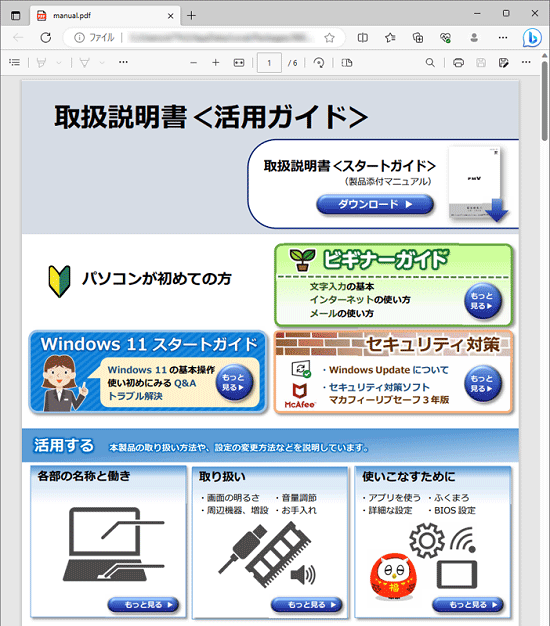Click もっと見る in Windows 11 スタートガイド
The height and width of the screenshot is (626, 550).
coord(234,382)
